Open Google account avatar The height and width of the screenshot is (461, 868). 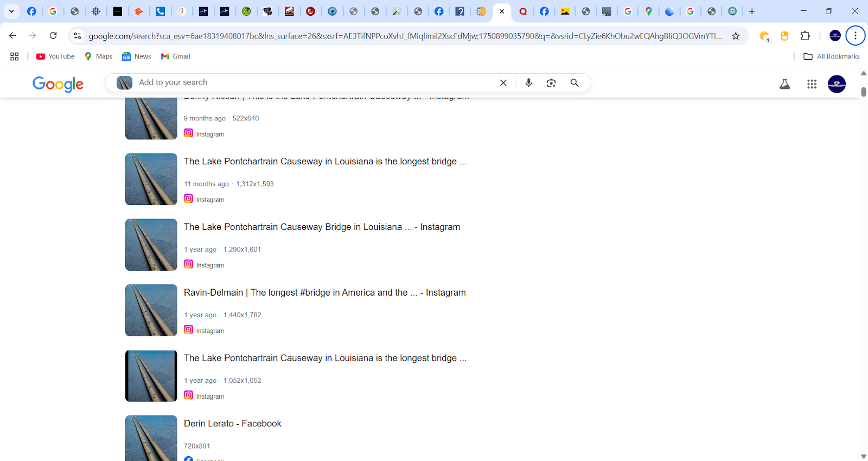[837, 84]
